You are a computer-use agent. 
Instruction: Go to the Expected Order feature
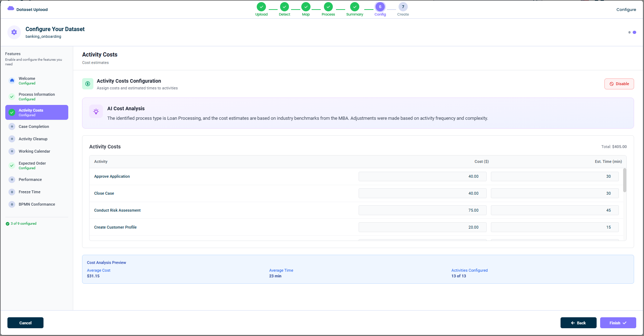coord(37,165)
